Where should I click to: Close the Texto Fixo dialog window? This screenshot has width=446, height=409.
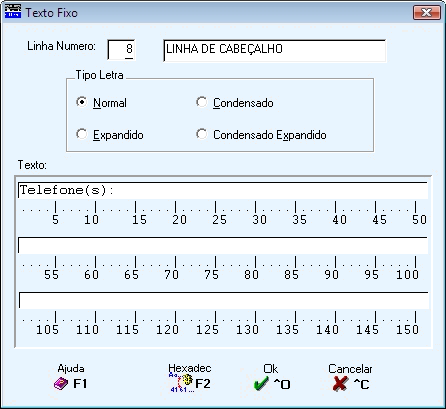[427, 13]
